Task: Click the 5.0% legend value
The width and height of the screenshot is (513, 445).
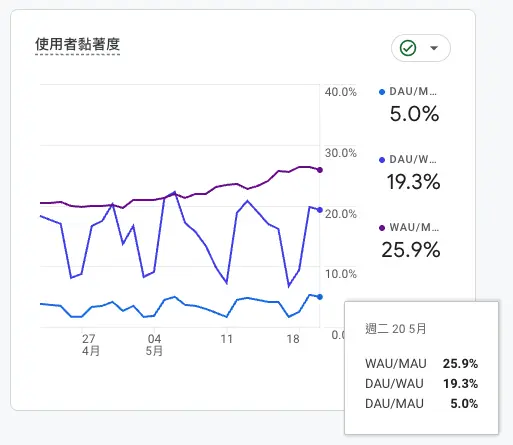Action: pyautogui.click(x=414, y=114)
